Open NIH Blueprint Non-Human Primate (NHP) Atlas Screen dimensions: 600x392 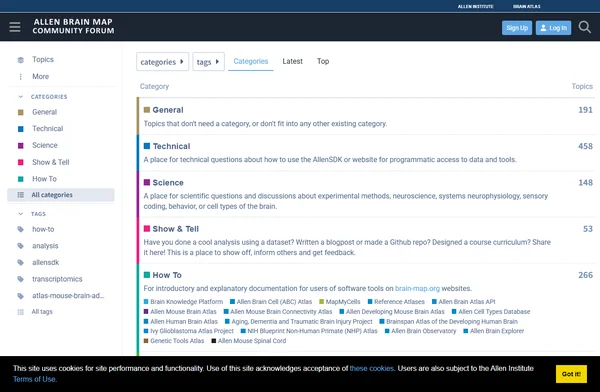pyautogui.click(x=309, y=331)
